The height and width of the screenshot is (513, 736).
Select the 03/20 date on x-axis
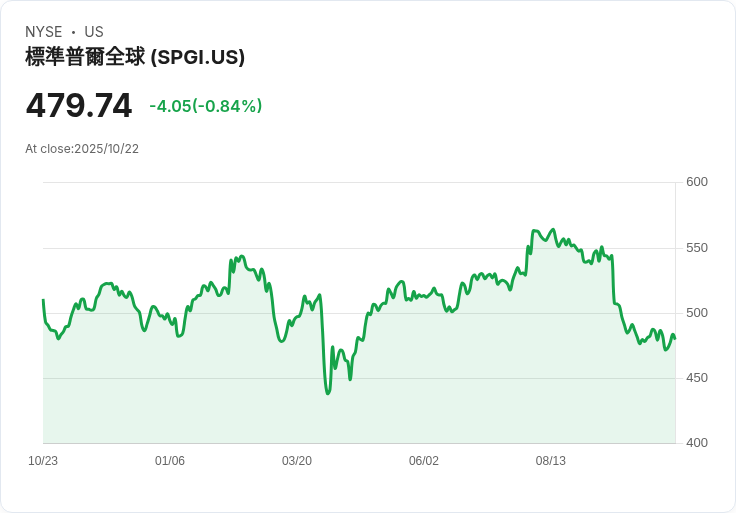297,461
